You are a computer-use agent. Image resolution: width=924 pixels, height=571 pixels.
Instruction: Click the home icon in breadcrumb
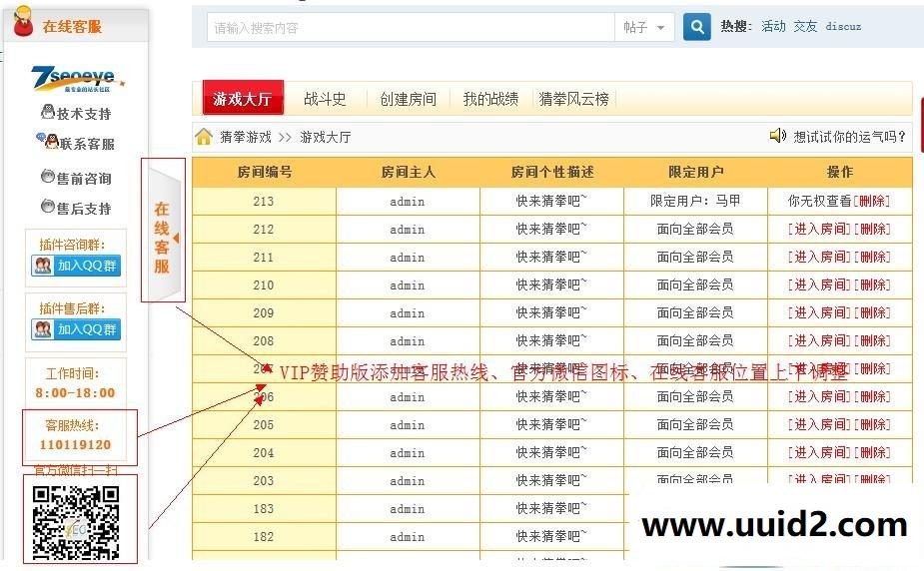pos(204,137)
